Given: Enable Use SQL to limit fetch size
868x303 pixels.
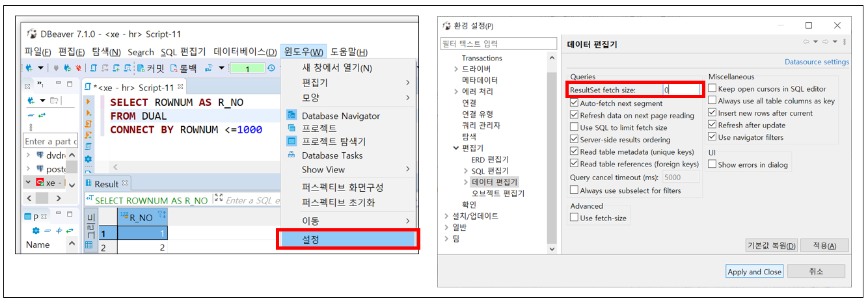Looking at the screenshot, I should (574, 127).
